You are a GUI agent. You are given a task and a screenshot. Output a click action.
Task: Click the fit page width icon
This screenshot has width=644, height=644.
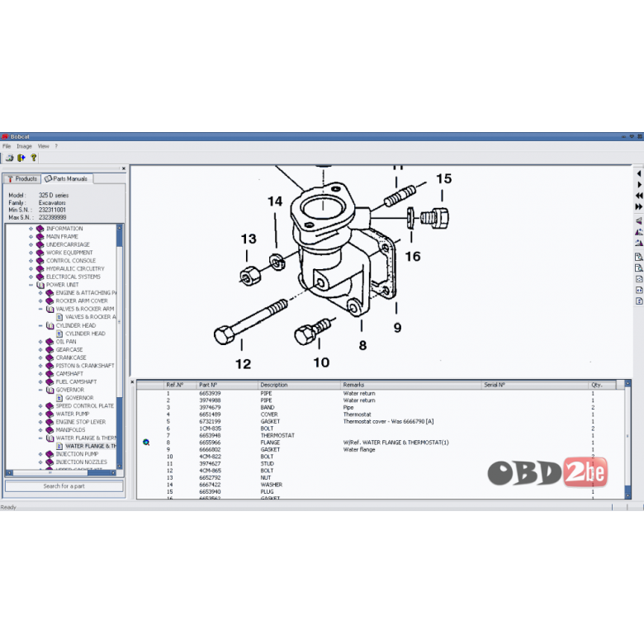[639, 291]
